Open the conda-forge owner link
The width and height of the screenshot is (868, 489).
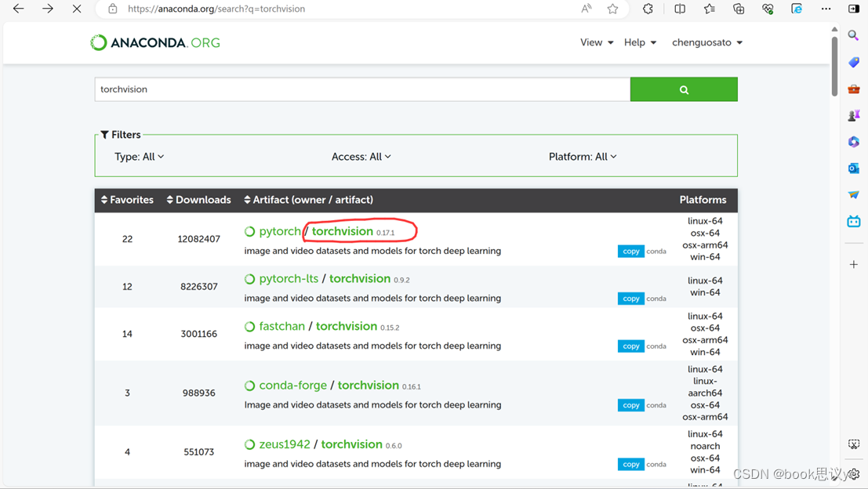click(x=292, y=385)
